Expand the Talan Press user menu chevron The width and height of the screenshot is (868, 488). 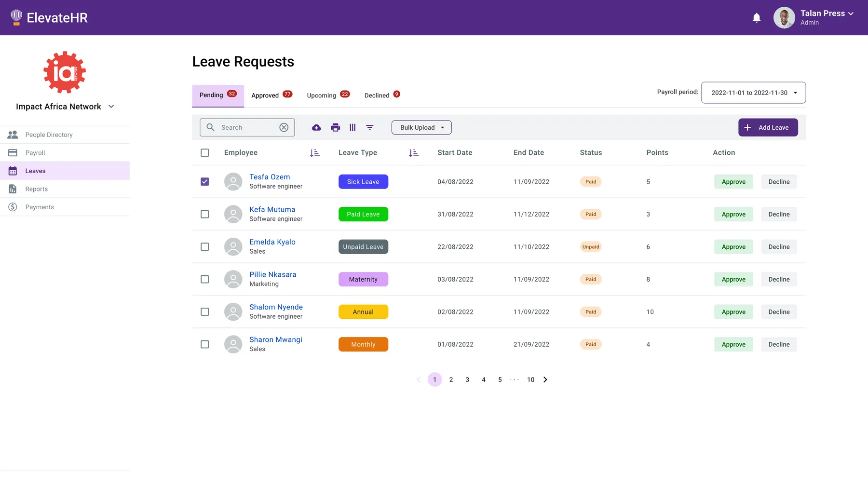click(851, 14)
